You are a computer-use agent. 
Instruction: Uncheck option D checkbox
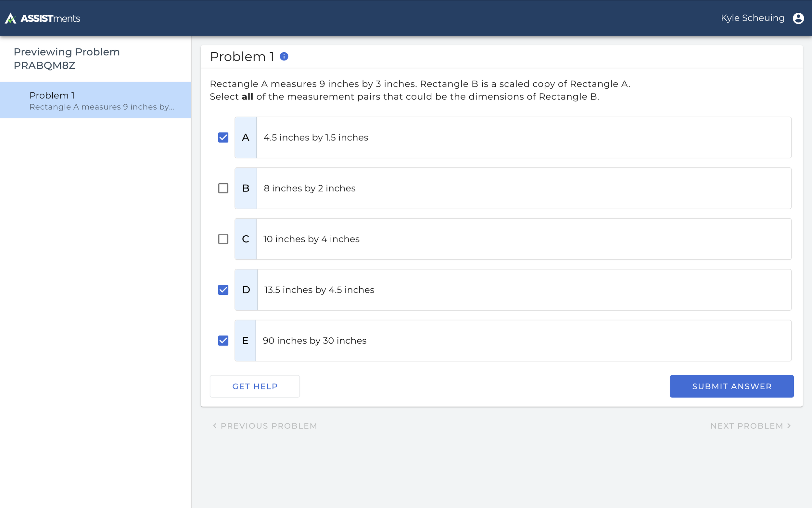(x=223, y=290)
